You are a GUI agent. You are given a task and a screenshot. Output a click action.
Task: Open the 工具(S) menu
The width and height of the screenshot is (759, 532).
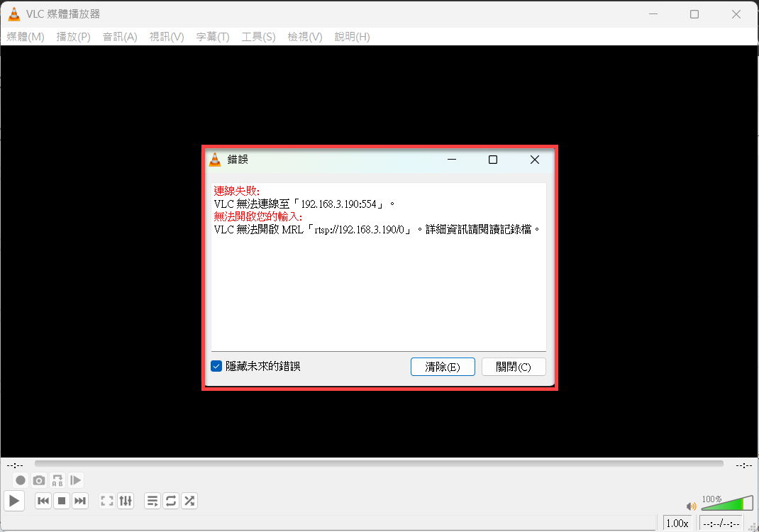point(258,37)
